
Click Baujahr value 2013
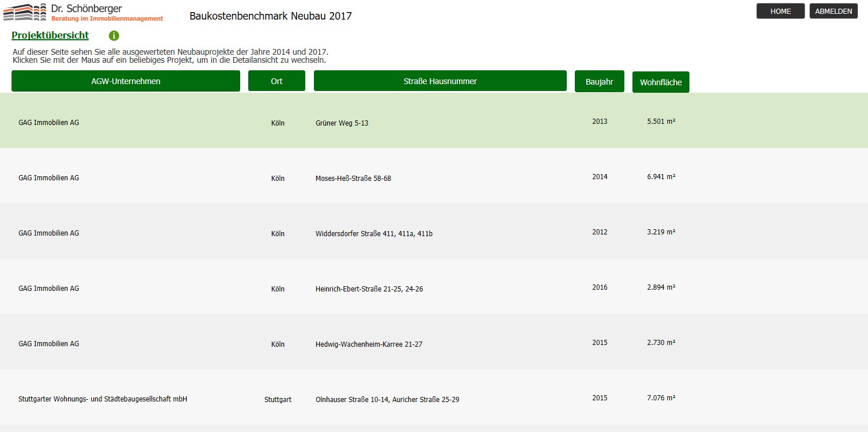[x=600, y=122]
